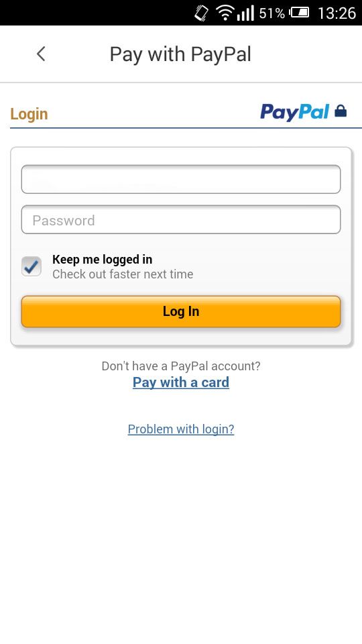Image resolution: width=362 pixels, height=644 pixels.
Task: Tap the Don't have a PayPal account? text
Action: tap(181, 366)
